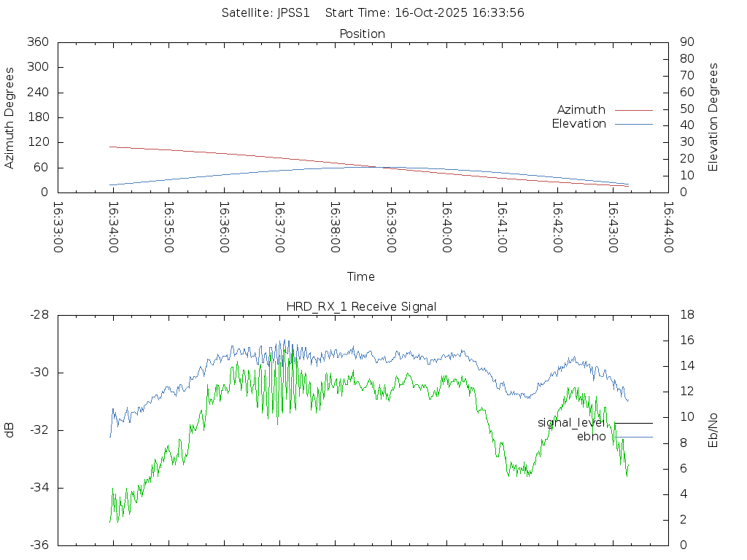Click the 16:44:00 time axis tick label
The height and width of the screenshot is (560, 747).
click(x=667, y=227)
